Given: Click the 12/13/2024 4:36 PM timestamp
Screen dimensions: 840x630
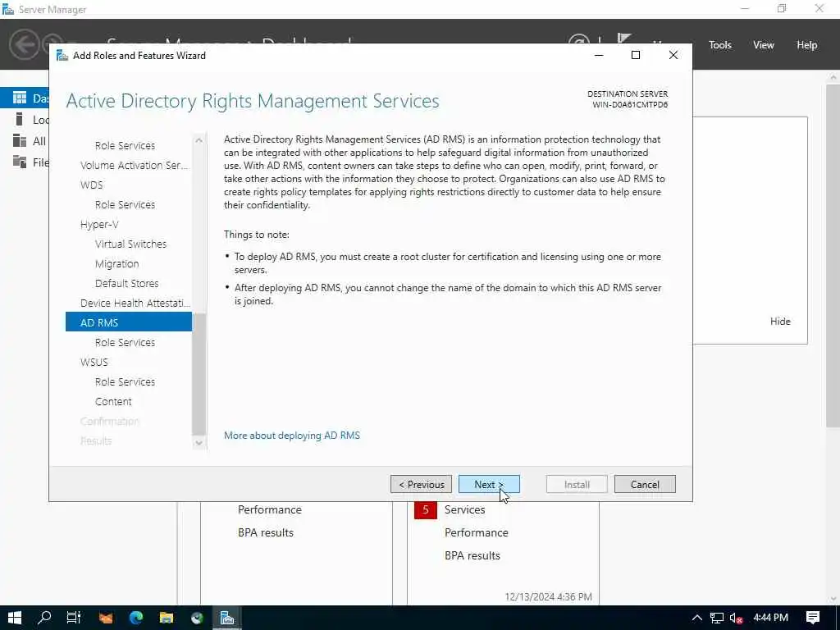Looking at the screenshot, I should (548, 596).
